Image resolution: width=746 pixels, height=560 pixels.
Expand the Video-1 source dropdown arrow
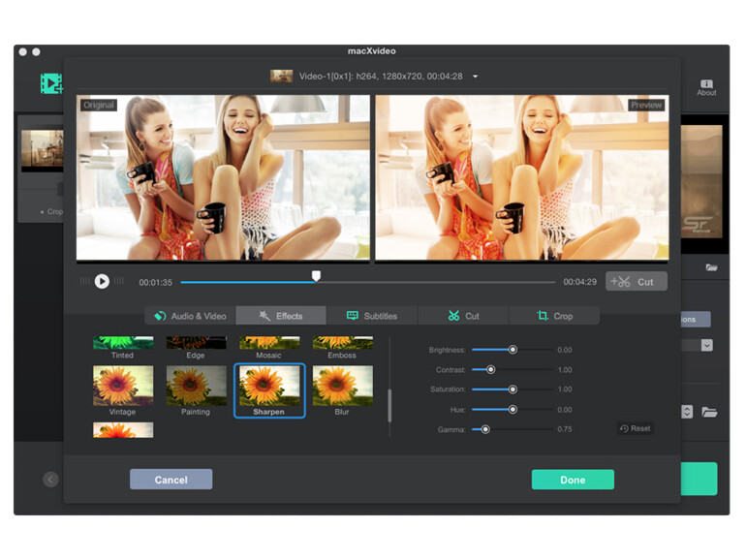tap(475, 77)
